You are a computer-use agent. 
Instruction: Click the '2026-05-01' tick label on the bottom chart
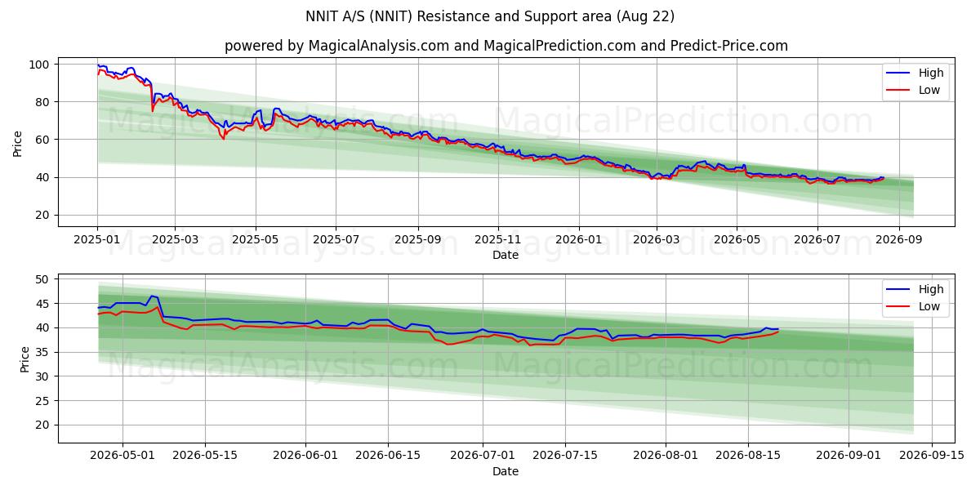(122, 456)
